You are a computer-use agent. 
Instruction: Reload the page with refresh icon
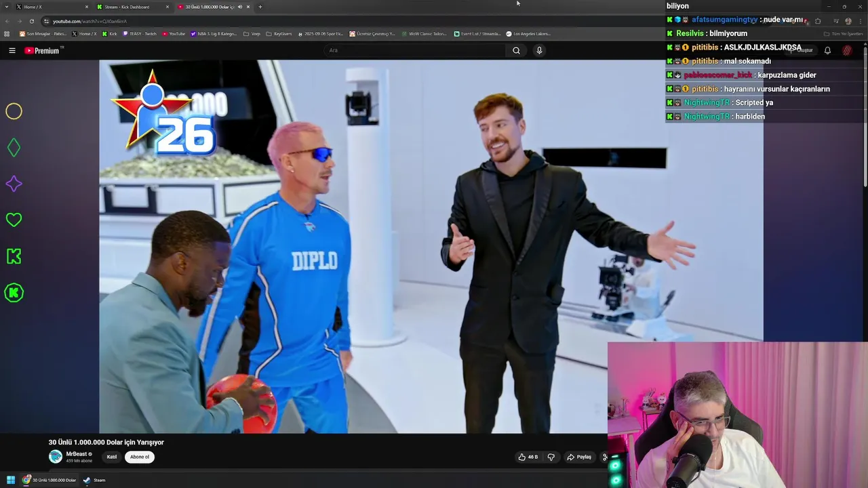tap(31, 21)
